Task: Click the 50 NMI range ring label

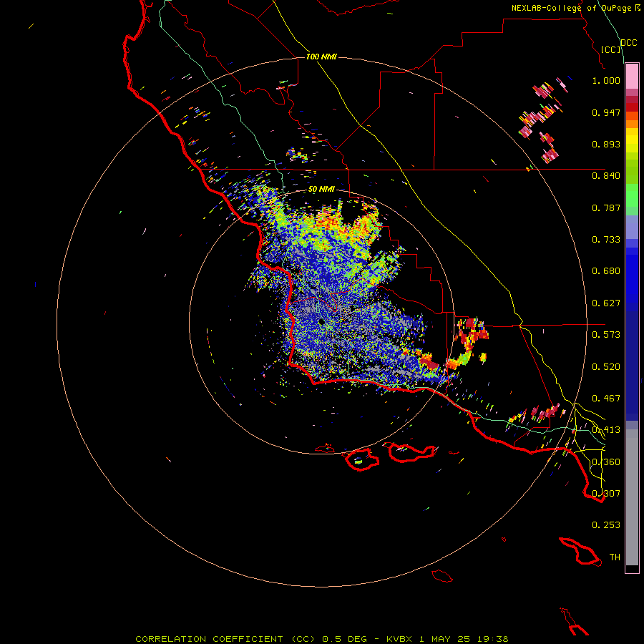Action: pos(321,190)
